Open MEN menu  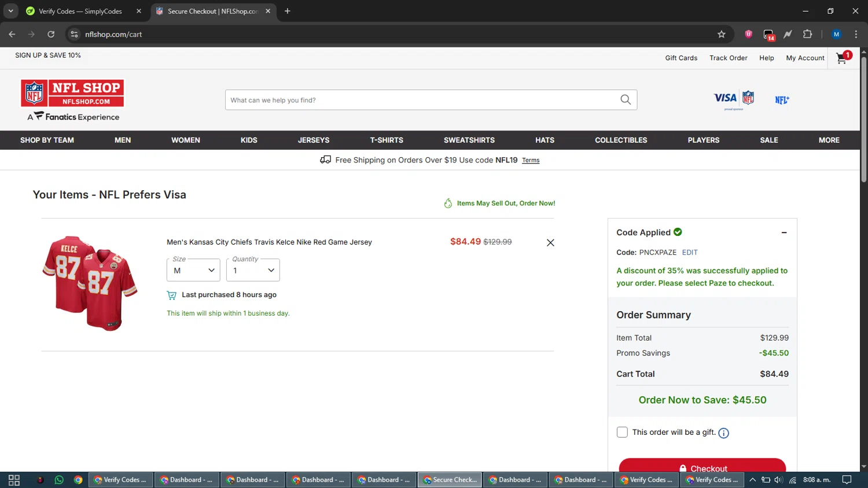[123, 140]
